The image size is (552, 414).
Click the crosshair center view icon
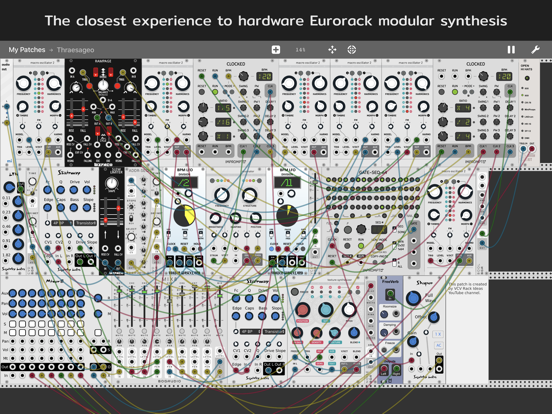[351, 50]
